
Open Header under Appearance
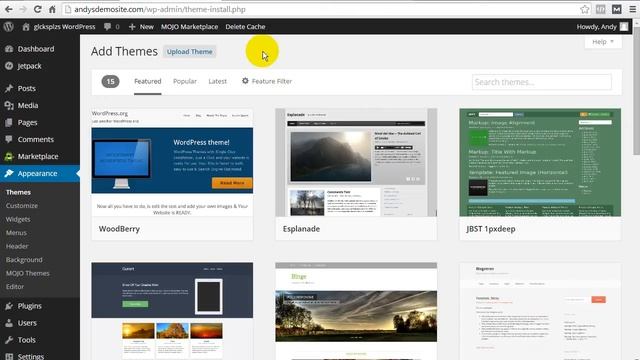click(x=17, y=246)
